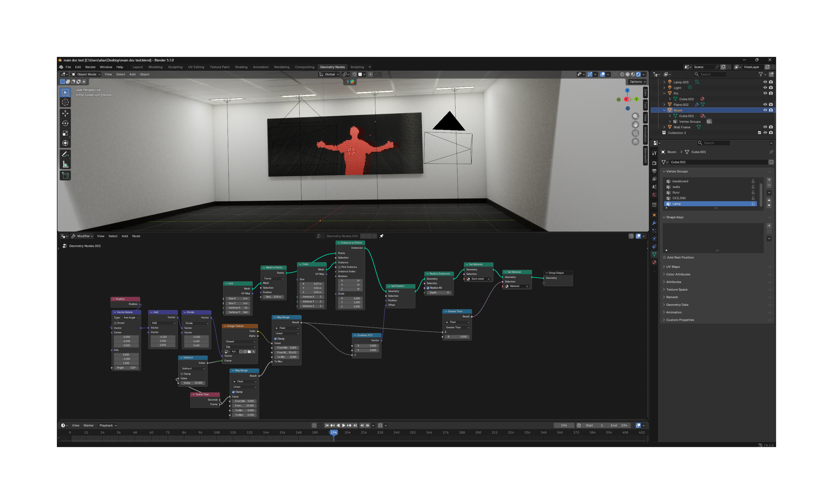833x504 pixels.
Task: Toggle Pick Instance checkbox in node
Action: (340, 267)
